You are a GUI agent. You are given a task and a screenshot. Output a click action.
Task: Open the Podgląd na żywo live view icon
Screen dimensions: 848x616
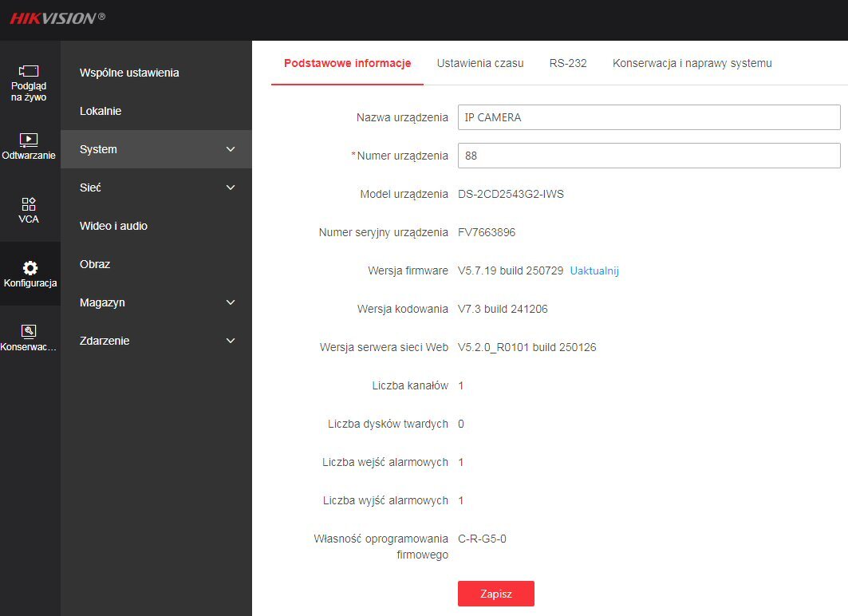[x=29, y=71]
